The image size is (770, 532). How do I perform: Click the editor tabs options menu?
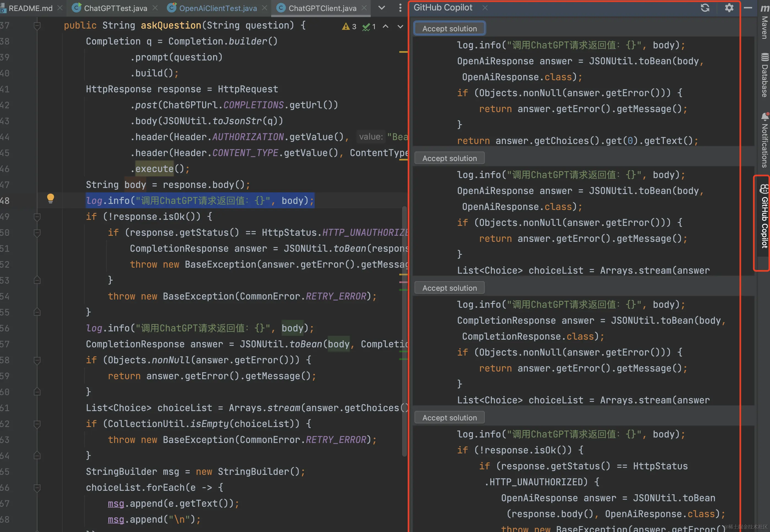click(400, 8)
